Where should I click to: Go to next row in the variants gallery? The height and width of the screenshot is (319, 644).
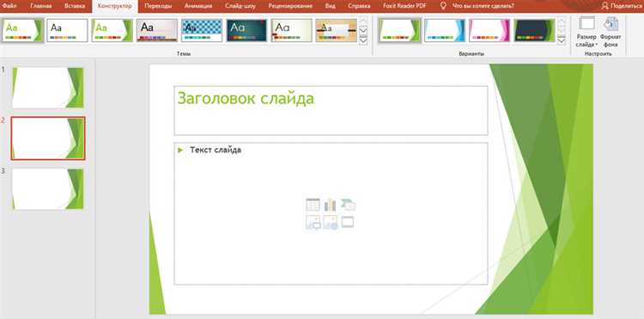click(562, 30)
